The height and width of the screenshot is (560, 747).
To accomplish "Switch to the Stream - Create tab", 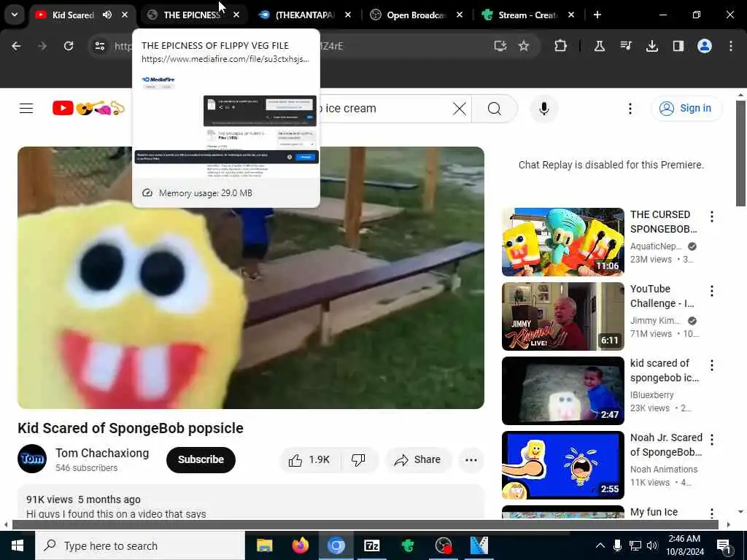I will coord(527,15).
